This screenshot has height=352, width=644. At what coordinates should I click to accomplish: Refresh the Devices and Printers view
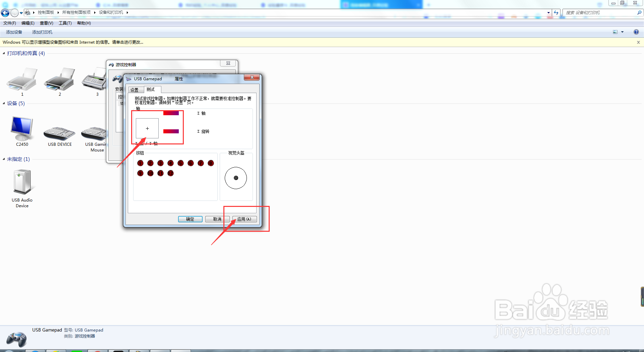coord(556,12)
